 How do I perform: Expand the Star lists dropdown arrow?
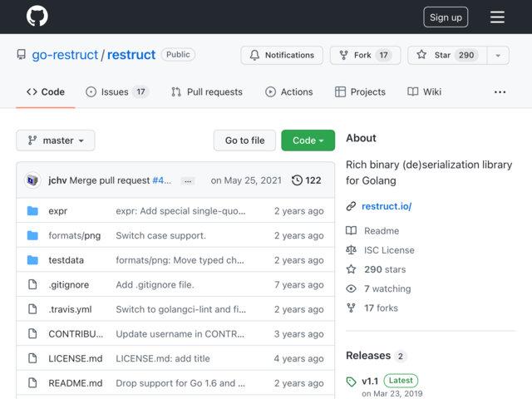point(498,56)
